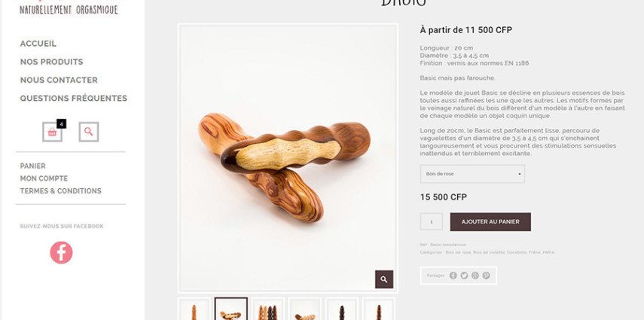Open Questions Fréquentes page
Viewport: 644px width, 320px height.
pyautogui.click(x=74, y=98)
